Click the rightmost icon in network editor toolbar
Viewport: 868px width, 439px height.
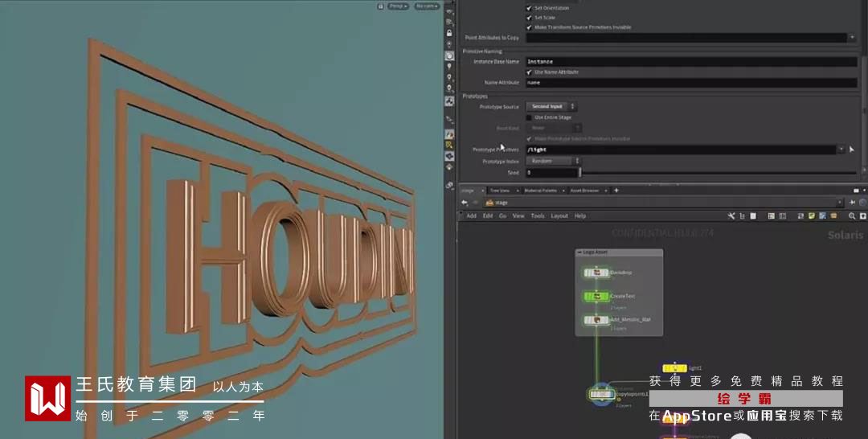862,216
